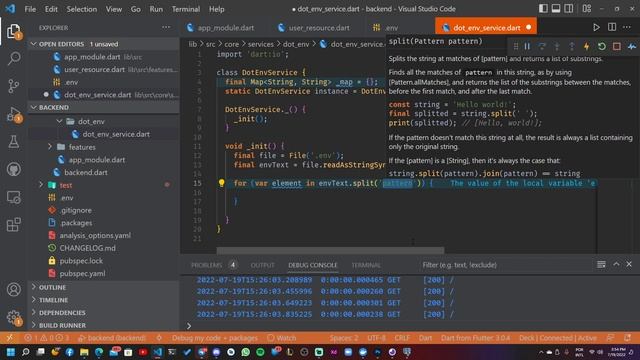The image size is (640, 360).
Task: Open pubspec.yaml in the explorer
Action: [x=82, y=273]
